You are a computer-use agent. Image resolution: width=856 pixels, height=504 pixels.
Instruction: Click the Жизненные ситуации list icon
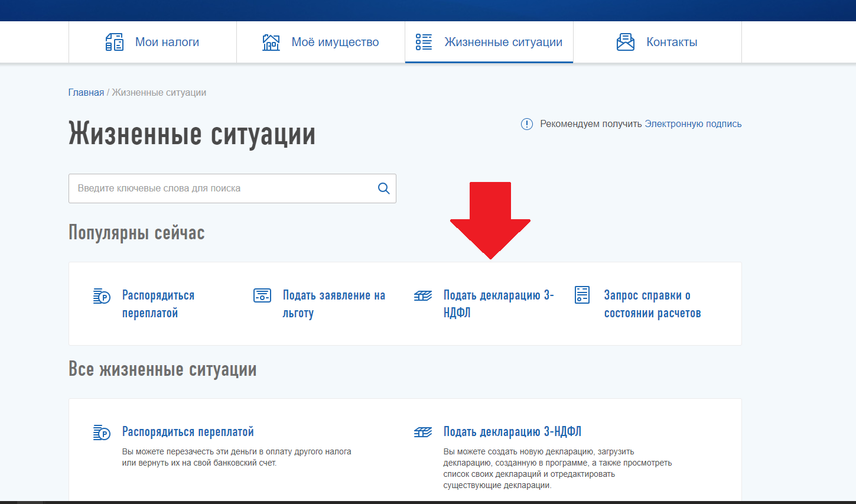coord(424,42)
